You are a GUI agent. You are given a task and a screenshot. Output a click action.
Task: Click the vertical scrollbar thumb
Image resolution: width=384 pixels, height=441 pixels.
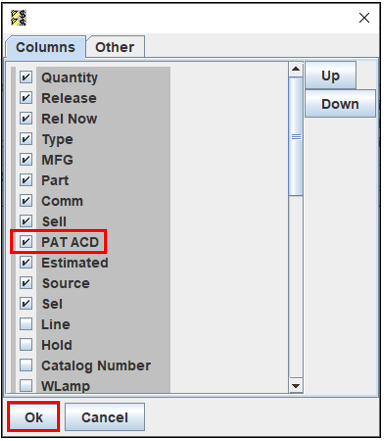click(x=296, y=137)
